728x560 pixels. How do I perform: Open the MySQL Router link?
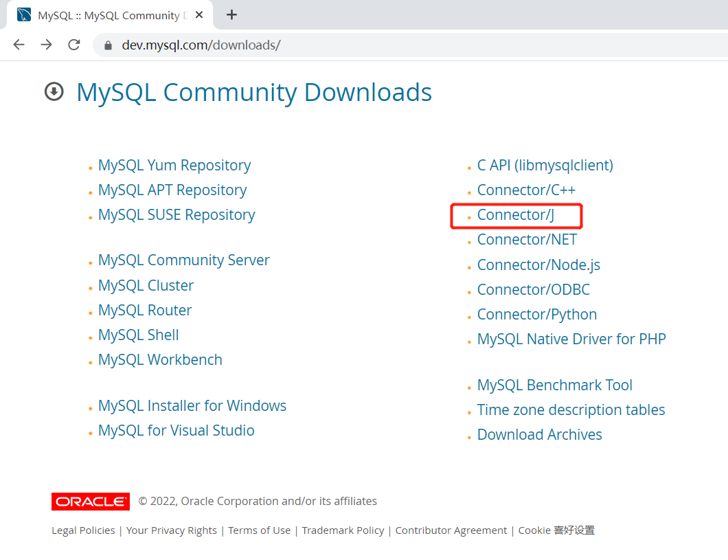(145, 310)
